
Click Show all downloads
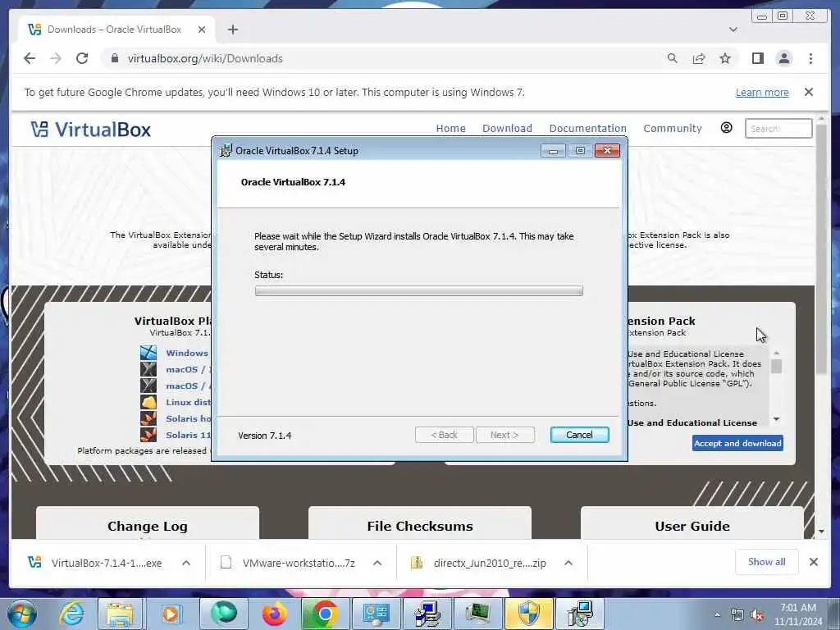coord(767,562)
